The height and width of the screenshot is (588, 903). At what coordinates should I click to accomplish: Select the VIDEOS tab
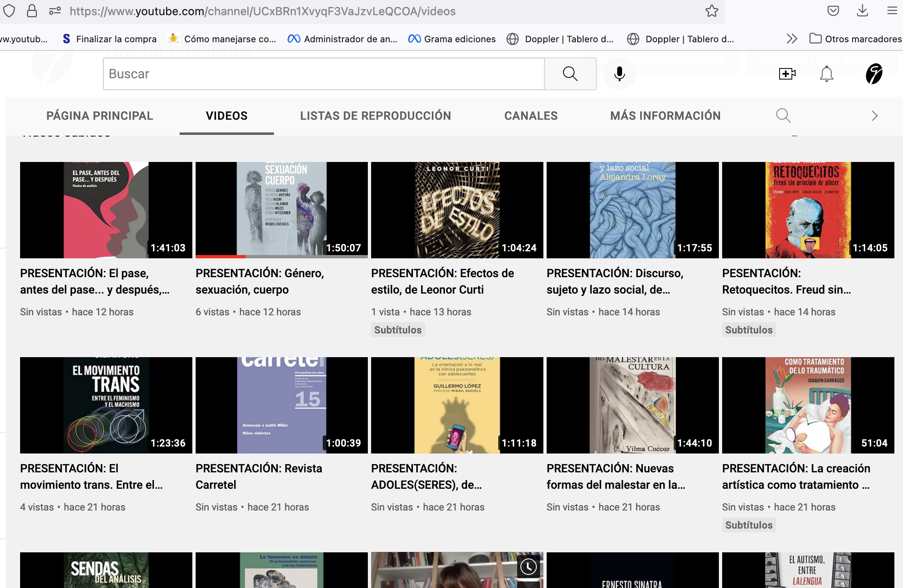point(227,116)
